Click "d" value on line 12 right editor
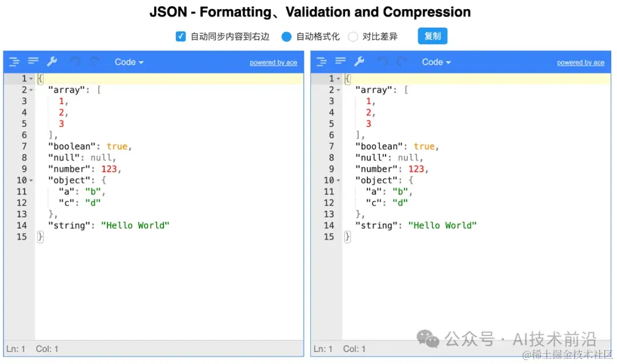Viewport: 617px width, 364px height. pyautogui.click(x=400, y=203)
